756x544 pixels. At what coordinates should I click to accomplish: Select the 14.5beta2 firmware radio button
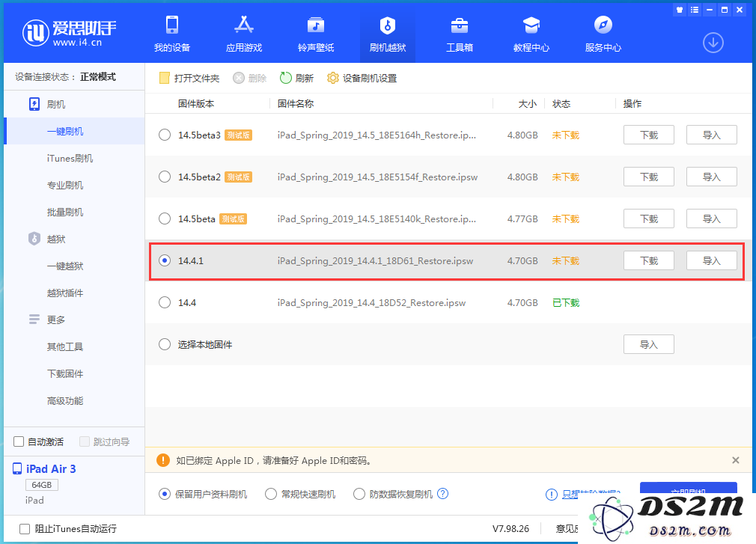pos(165,177)
